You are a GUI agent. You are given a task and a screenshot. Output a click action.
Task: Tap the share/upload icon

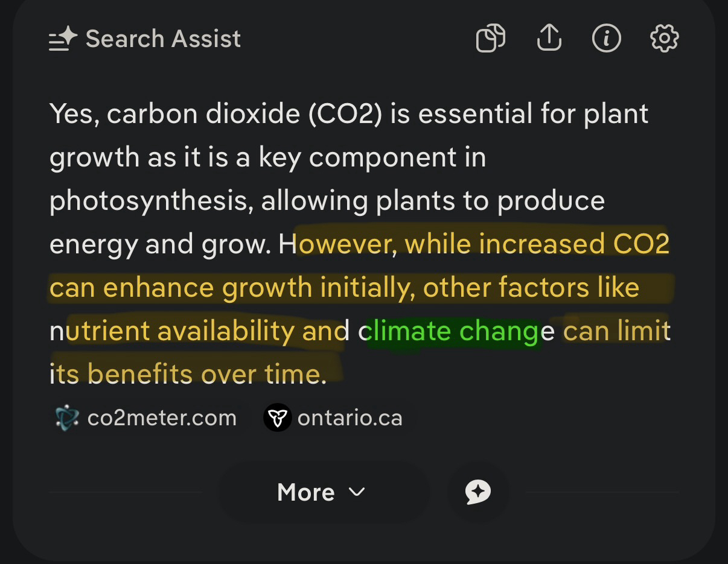[x=549, y=39]
